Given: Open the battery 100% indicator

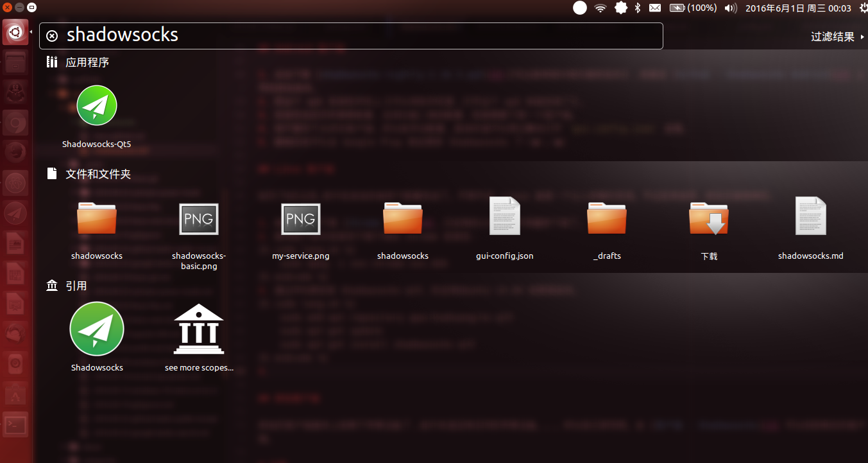Looking at the screenshot, I should (693, 8).
